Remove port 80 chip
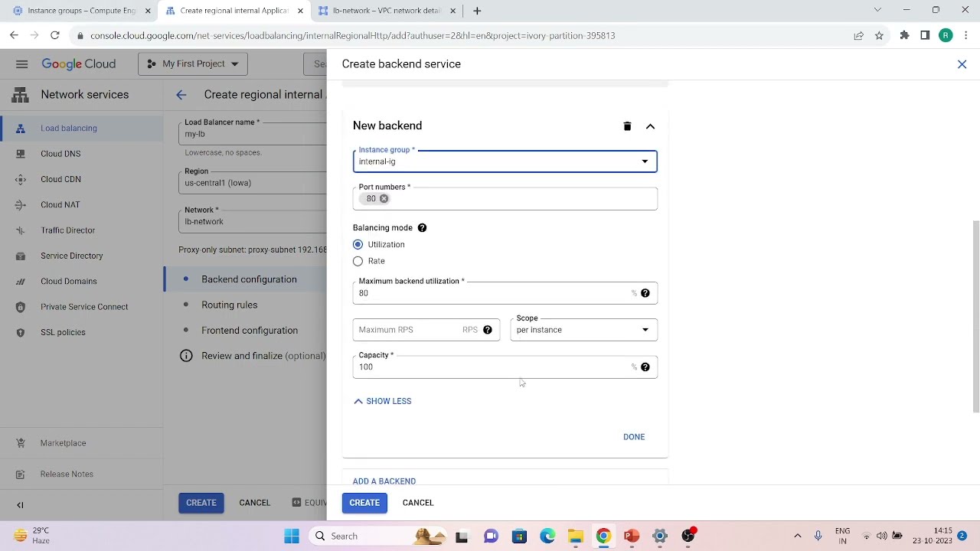Viewport: 980px width, 551px height. [384, 199]
